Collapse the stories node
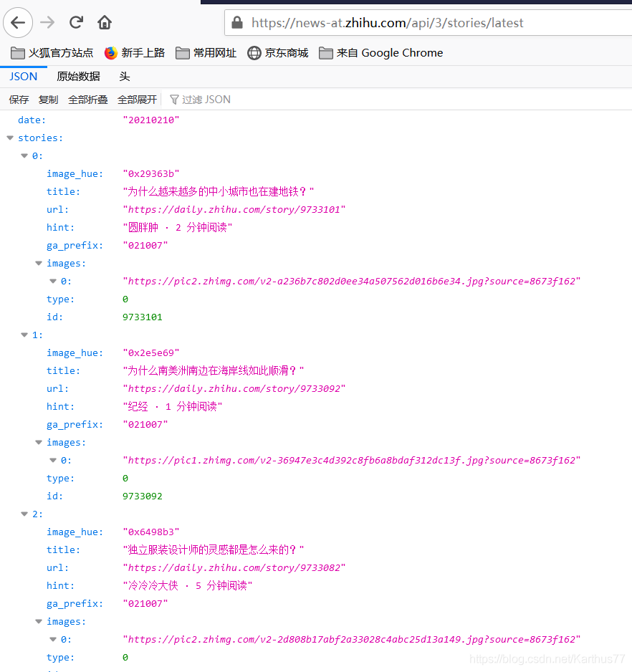This screenshot has height=672, width=632. 10,138
